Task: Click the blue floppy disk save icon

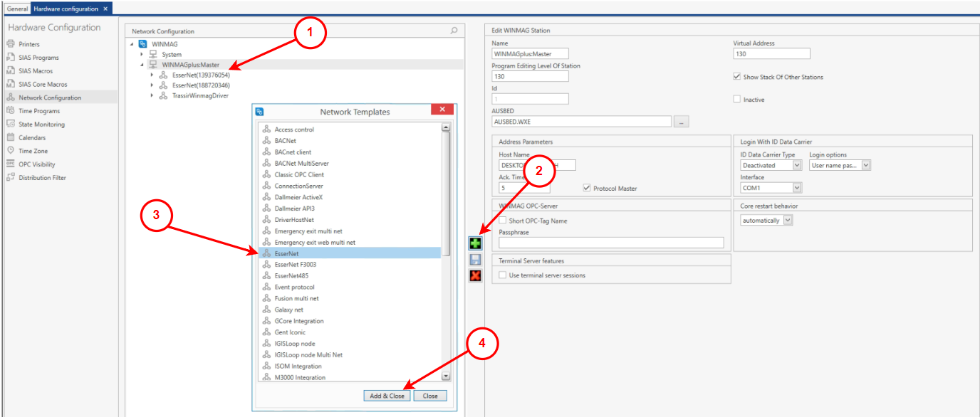Action: (475, 260)
